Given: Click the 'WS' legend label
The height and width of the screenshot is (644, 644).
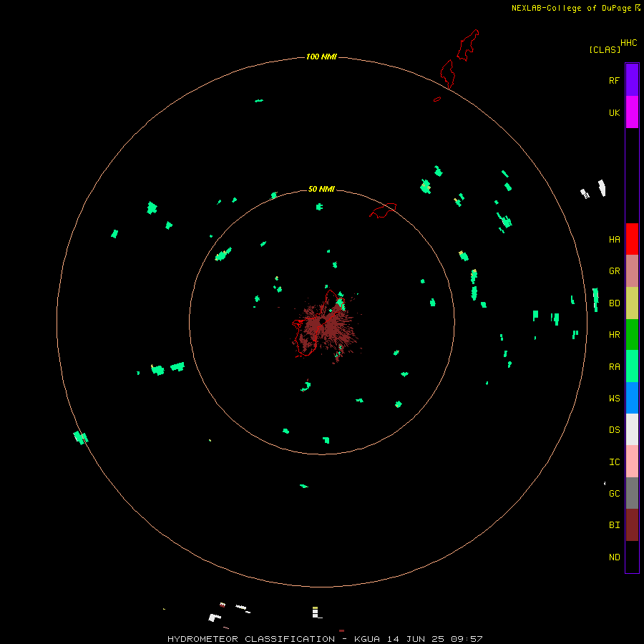Looking at the screenshot, I should (614, 398).
